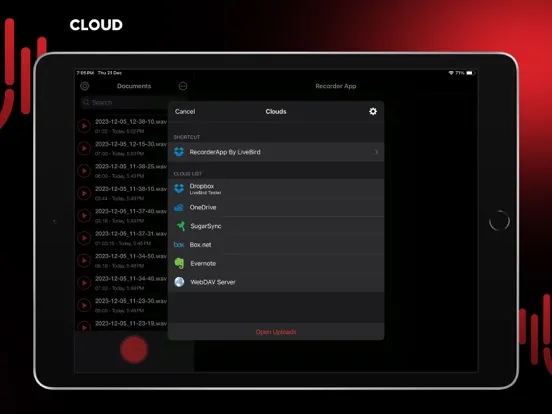Tap the battery indicator in status bar
The height and width of the screenshot is (414, 552).
pos(470,73)
